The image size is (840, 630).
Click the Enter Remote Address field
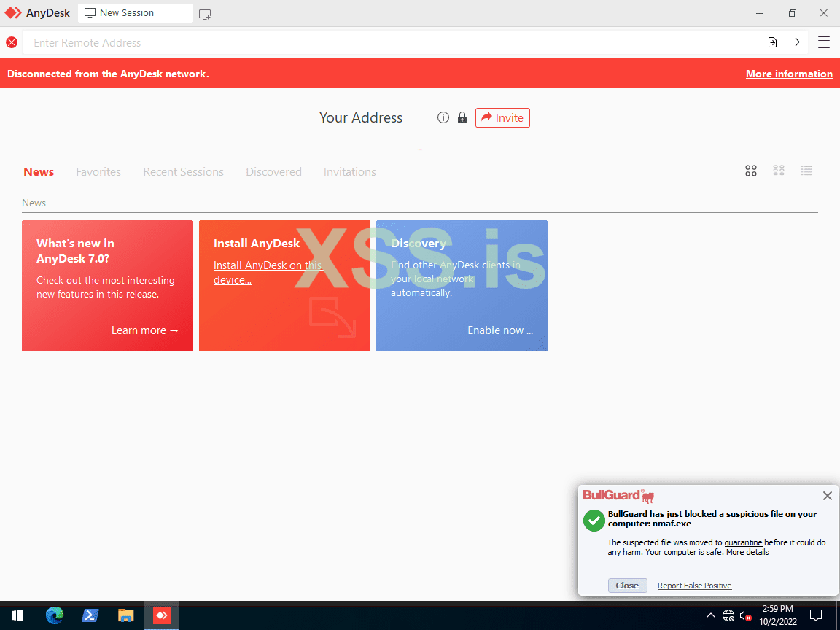(x=394, y=42)
